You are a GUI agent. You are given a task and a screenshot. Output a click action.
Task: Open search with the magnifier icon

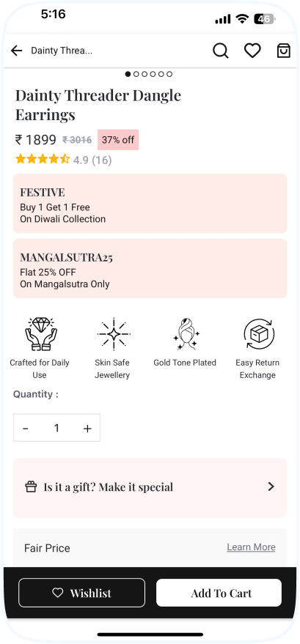click(x=221, y=51)
